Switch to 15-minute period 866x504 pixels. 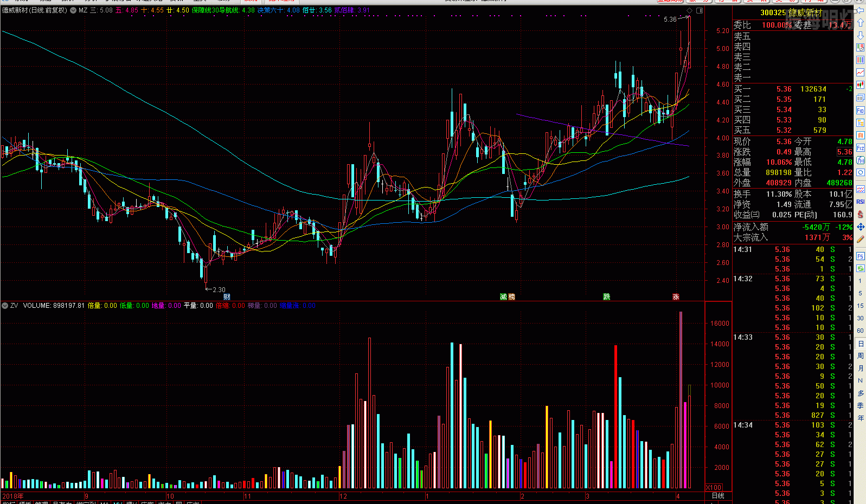point(860,306)
